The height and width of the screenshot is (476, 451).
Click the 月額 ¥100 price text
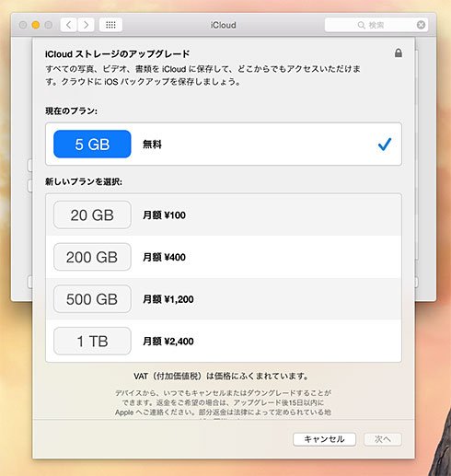tap(164, 215)
